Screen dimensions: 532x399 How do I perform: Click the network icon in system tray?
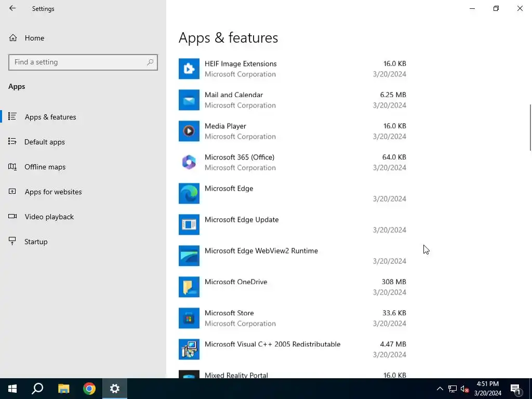click(453, 389)
